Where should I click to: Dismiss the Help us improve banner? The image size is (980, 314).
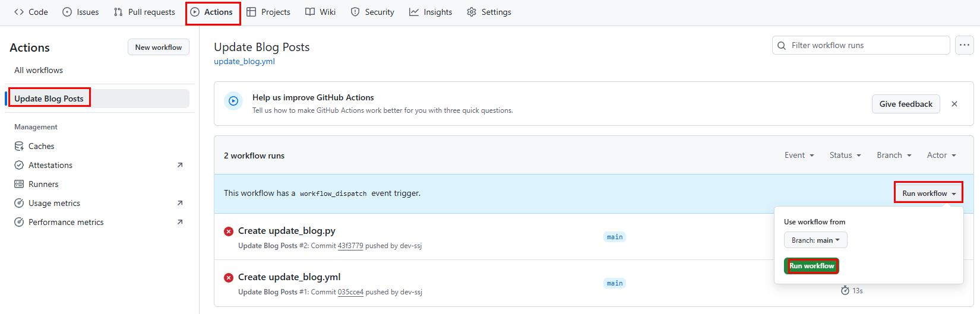pos(954,104)
